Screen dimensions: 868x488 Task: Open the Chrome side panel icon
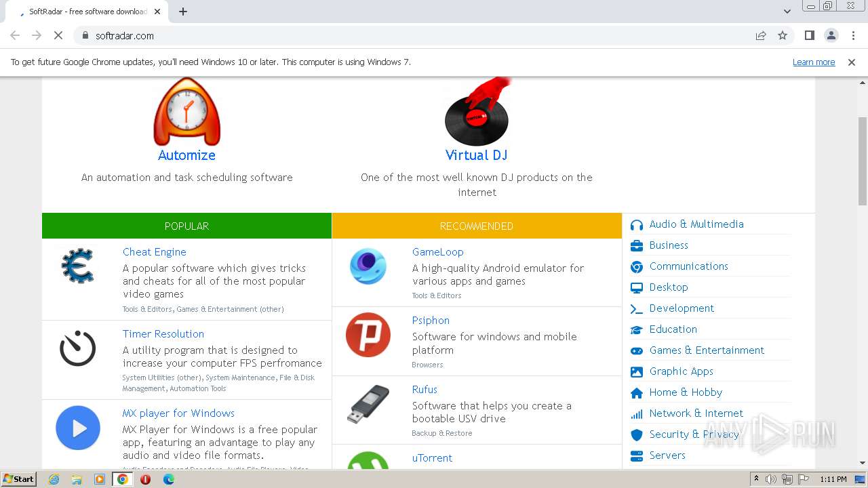pyautogui.click(x=809, y=35)
